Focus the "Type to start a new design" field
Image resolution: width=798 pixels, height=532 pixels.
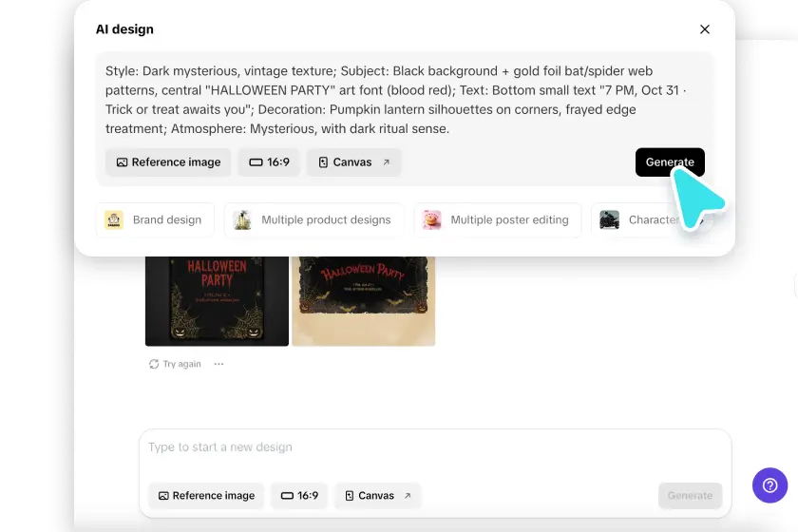coord(435,447)
